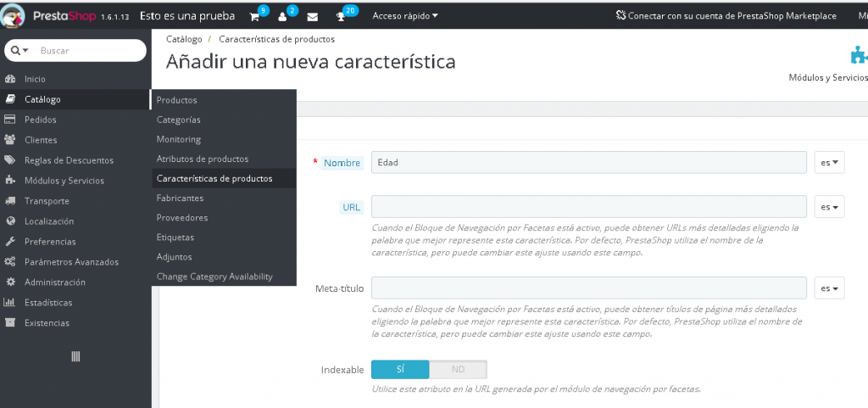Open Pedidos in the sidebar menu
Image resolution: width=868 pixels, height=408 pixels.
coord(41,120)
